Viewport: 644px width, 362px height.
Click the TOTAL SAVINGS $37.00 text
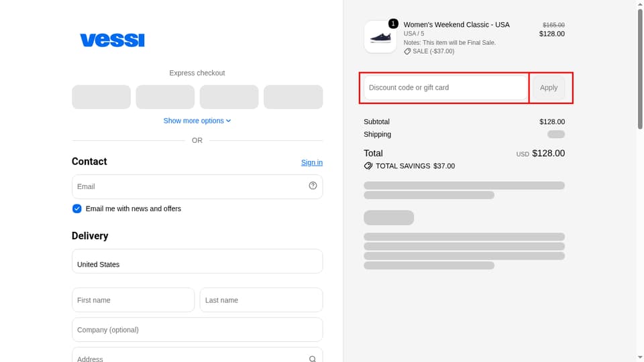[x=415, y=166]
